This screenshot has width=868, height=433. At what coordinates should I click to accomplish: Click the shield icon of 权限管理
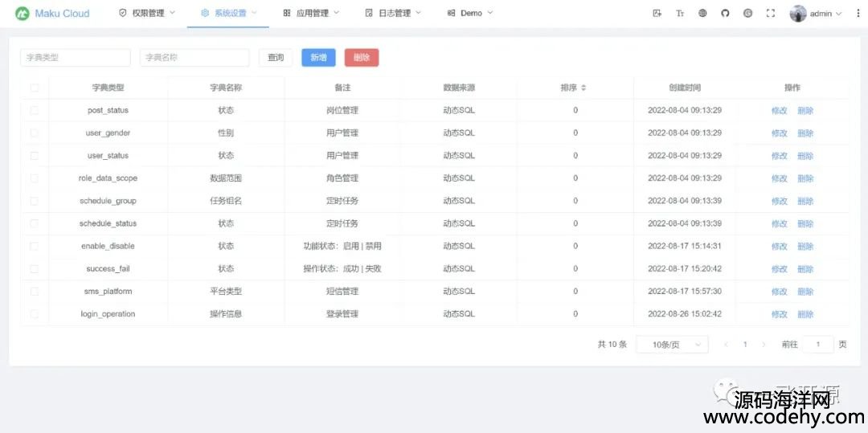[123, 13]
